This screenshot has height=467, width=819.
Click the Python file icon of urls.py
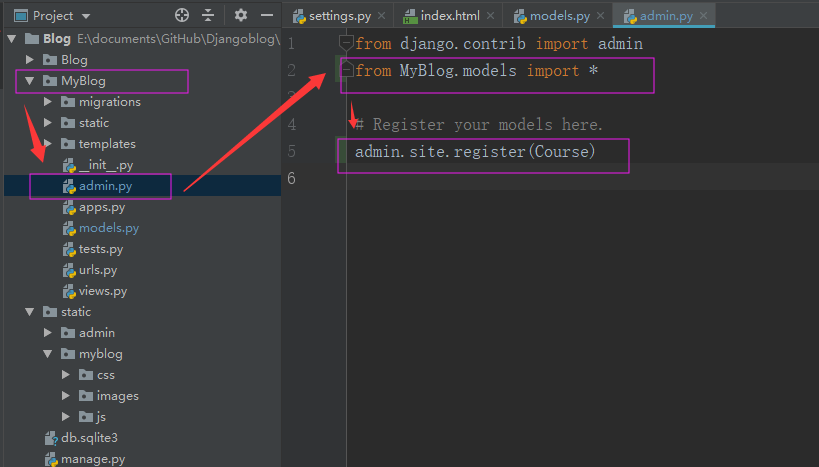(x=69, y=270)
